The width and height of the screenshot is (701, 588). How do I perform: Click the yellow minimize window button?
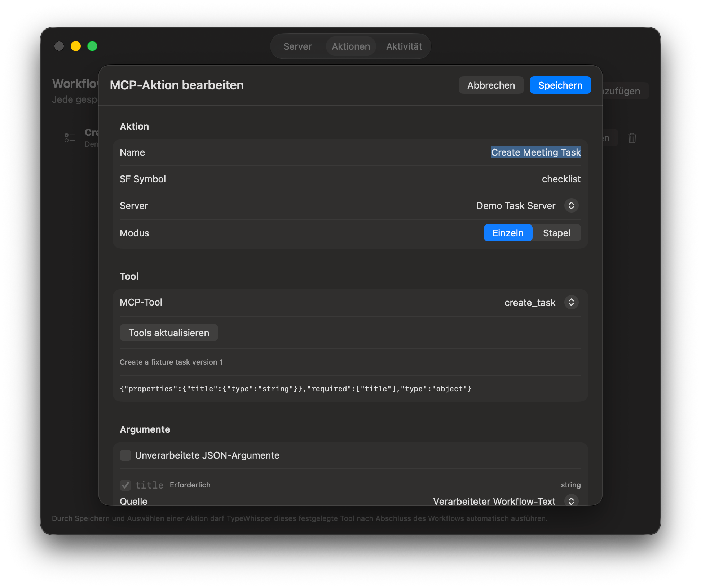click(76, 46)
